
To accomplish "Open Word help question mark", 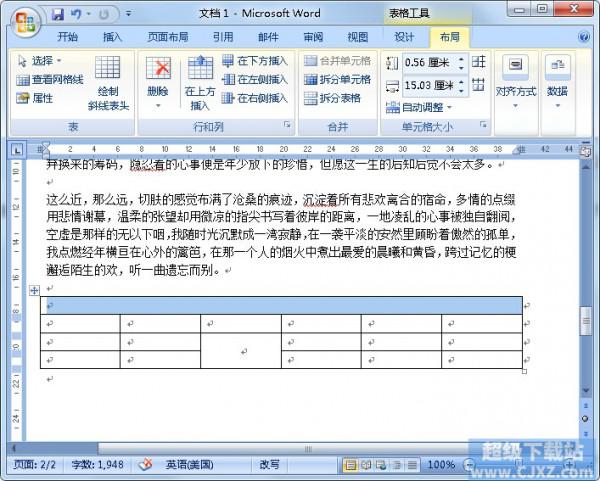I will (x=584, y=37).
